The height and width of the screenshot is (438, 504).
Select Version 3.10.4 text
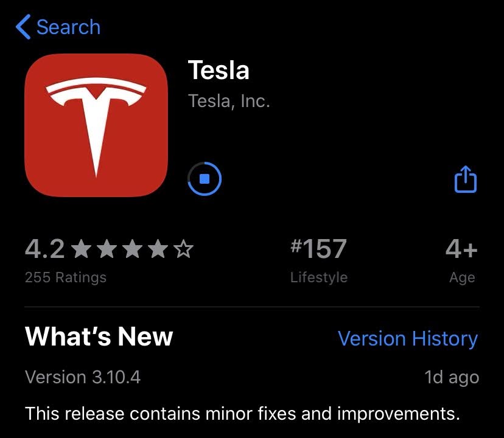click(83, 377)
